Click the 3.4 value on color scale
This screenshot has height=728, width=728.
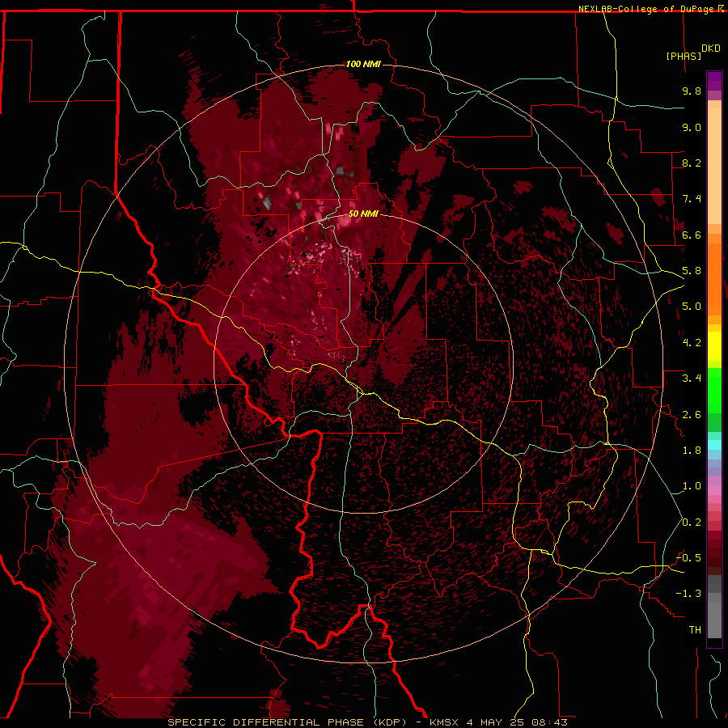point(692,379)
